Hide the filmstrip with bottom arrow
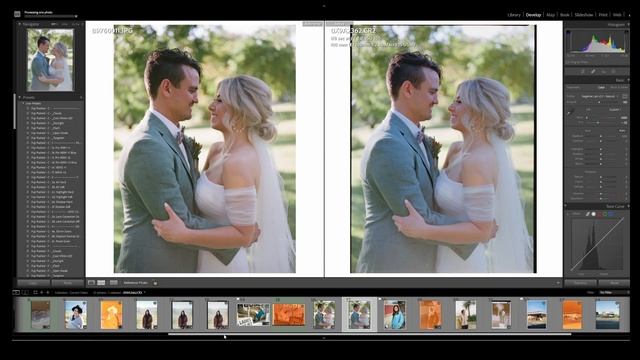This screenshot has height=360, width=640. 324,338
